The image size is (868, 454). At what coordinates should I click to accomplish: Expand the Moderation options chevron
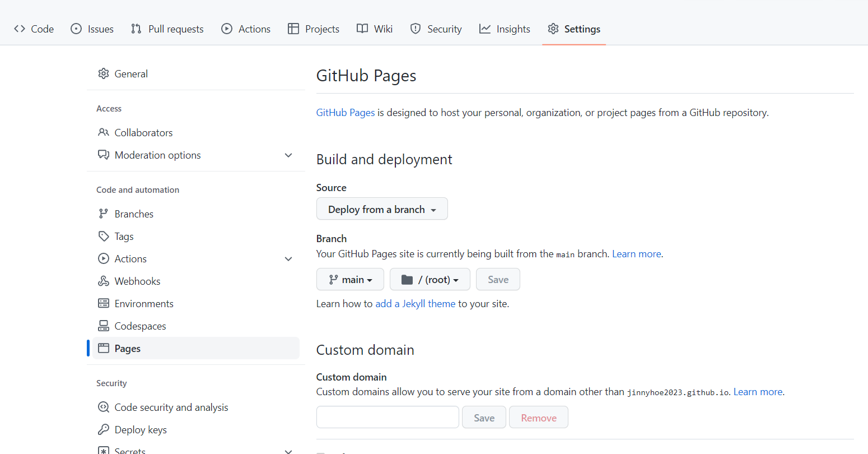(x=288, y=155)
